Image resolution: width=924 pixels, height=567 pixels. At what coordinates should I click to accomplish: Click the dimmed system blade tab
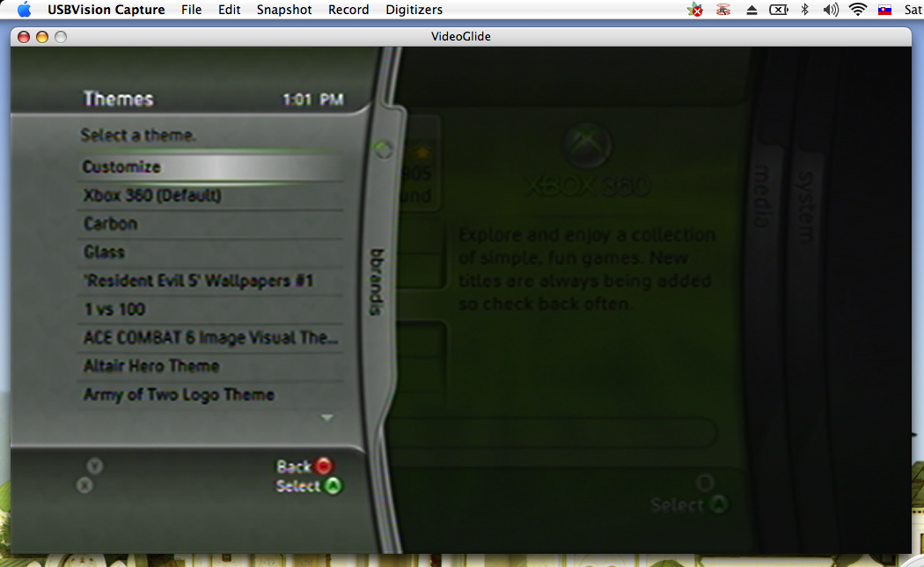coord(805,207)
